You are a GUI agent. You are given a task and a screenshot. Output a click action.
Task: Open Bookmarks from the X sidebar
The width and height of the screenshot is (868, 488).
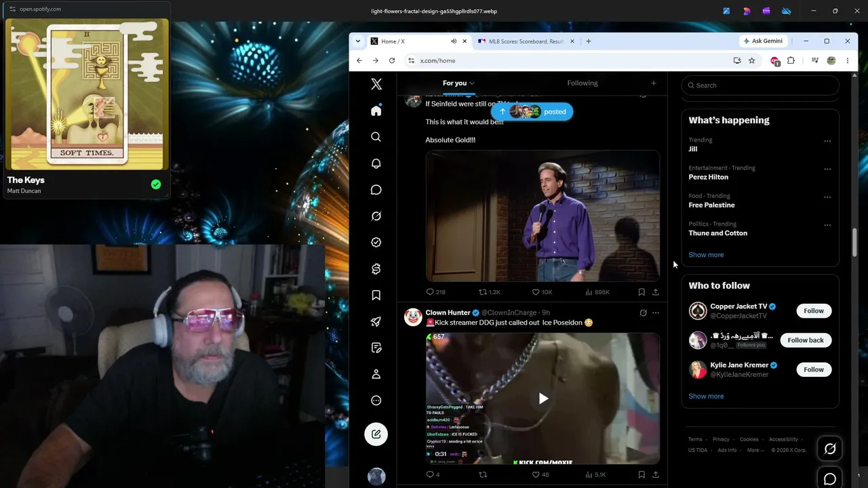click(x=376, y=296)
